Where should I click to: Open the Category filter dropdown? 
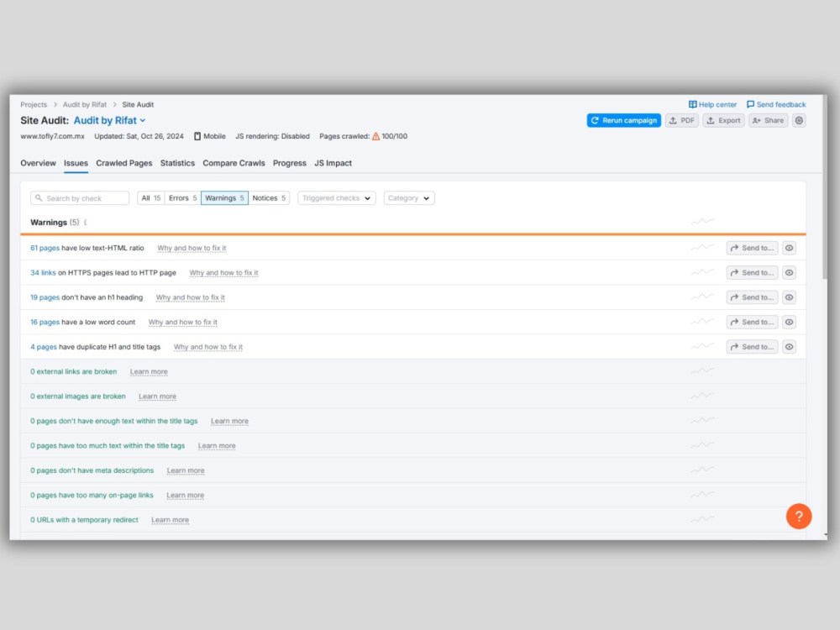(x=409, y=198)
